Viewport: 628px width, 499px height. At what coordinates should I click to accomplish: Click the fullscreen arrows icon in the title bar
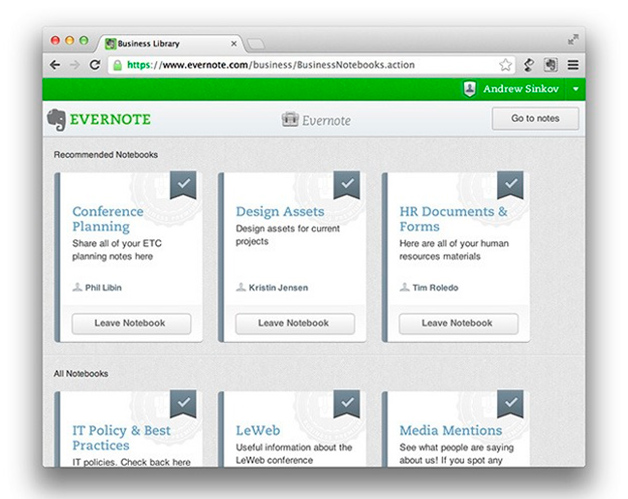[x=573, y=40]
